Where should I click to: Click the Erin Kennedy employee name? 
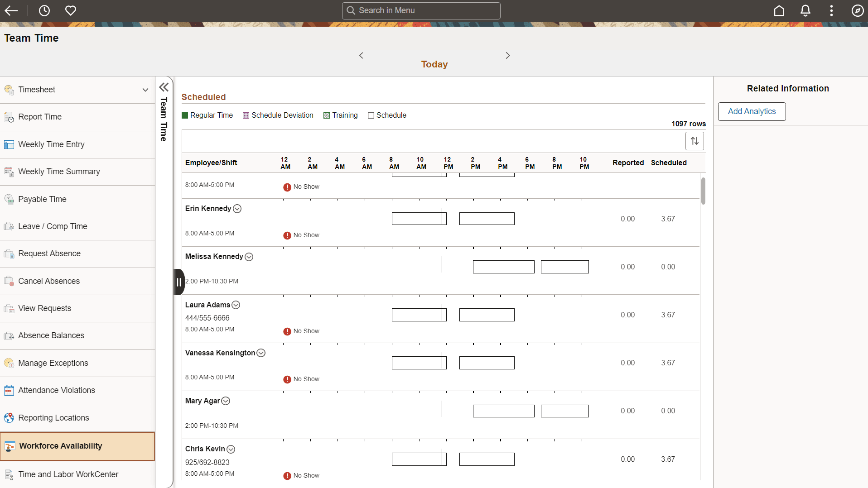208,209
